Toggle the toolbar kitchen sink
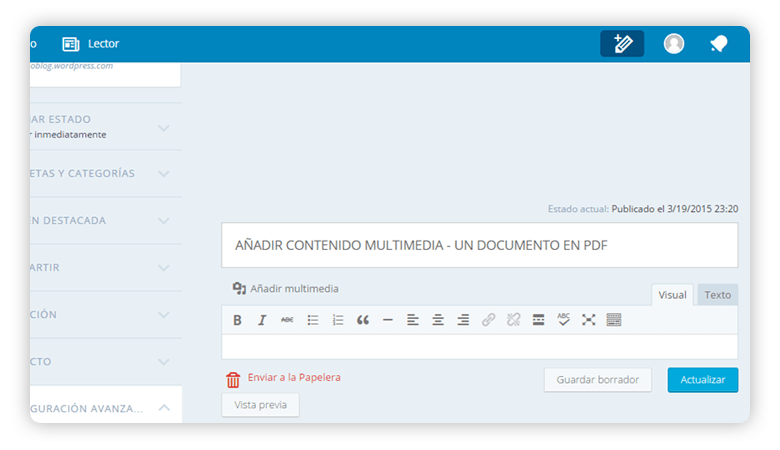 [614, 320]
